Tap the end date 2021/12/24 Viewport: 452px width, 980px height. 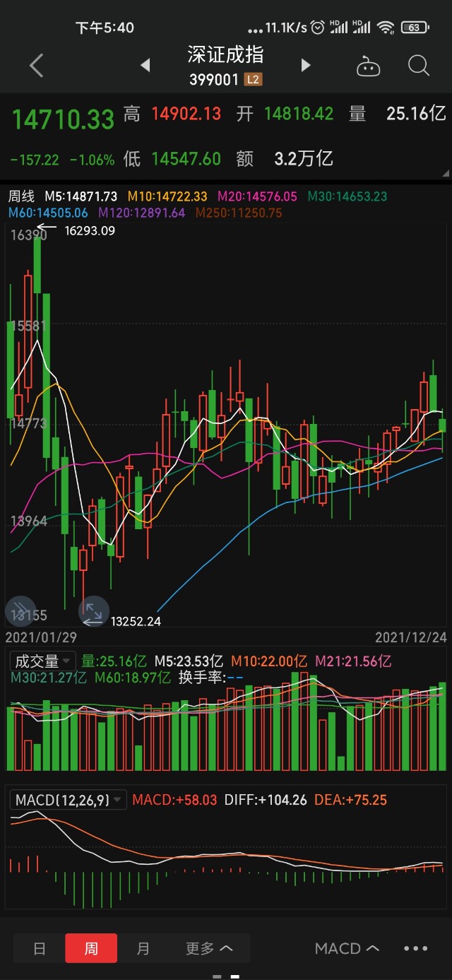[x=411, y=637]
